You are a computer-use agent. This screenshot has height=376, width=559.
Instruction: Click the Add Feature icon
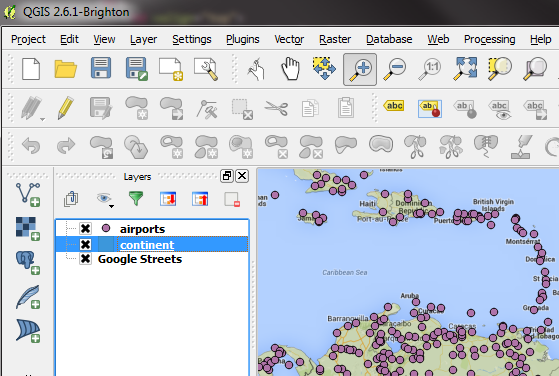coord(137,108)
